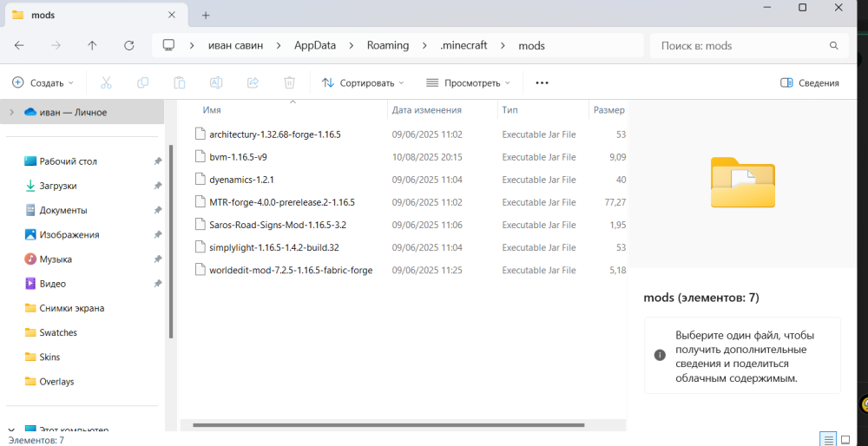Go up one folder level
Image resolution: width=868 pixels, height=446 pixels.
tap(93, 46)
